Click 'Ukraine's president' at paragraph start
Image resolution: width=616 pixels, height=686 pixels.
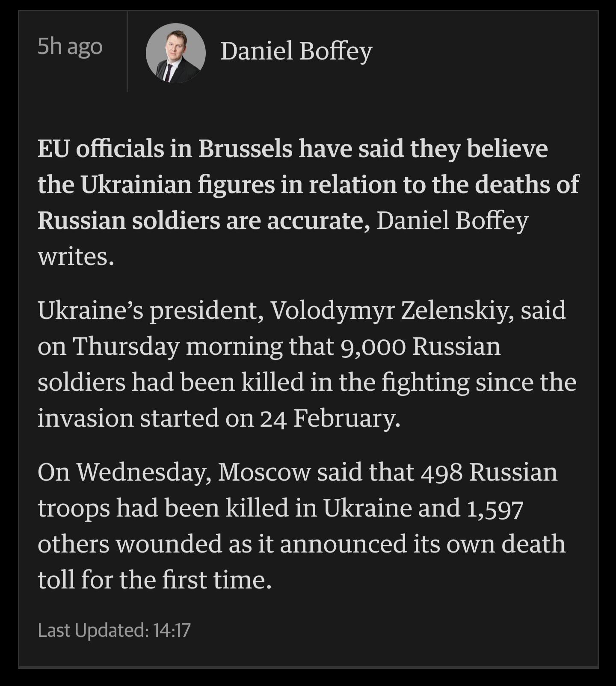(150, 310)
